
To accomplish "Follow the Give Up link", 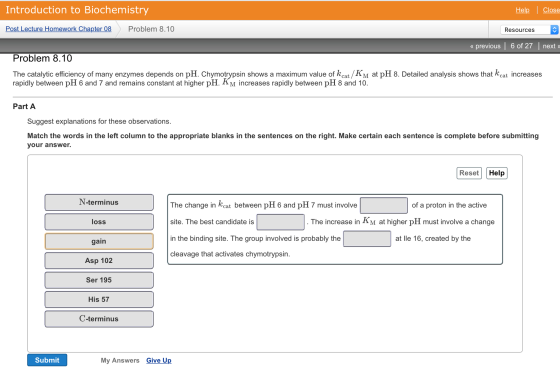I will pos(159,360).
